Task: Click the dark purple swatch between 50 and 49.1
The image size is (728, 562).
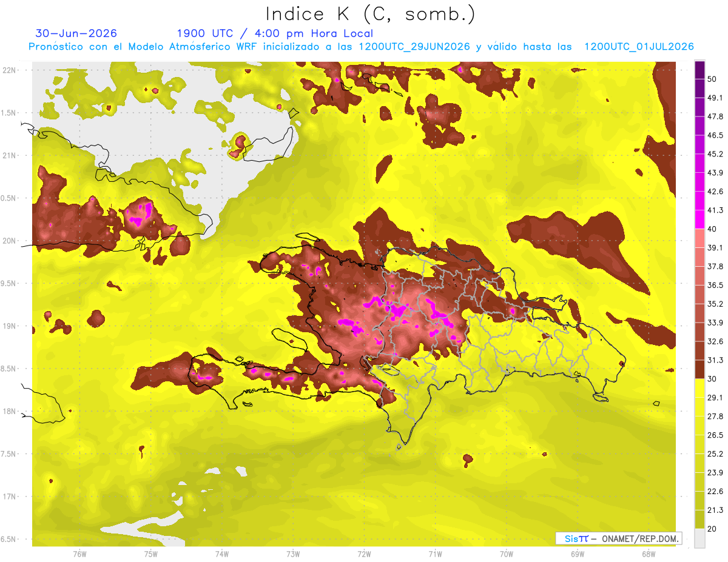Action: 699,88
